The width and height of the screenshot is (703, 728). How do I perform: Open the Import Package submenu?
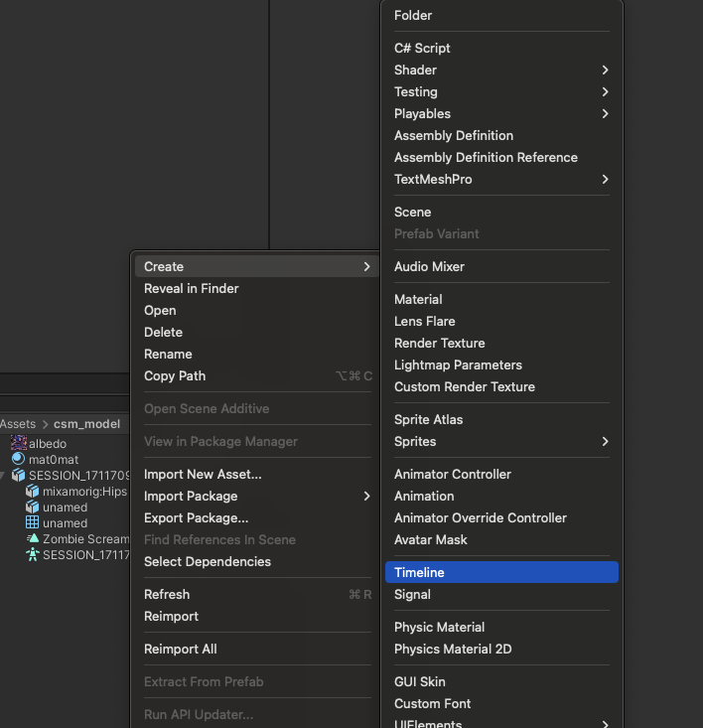point(366,496)
